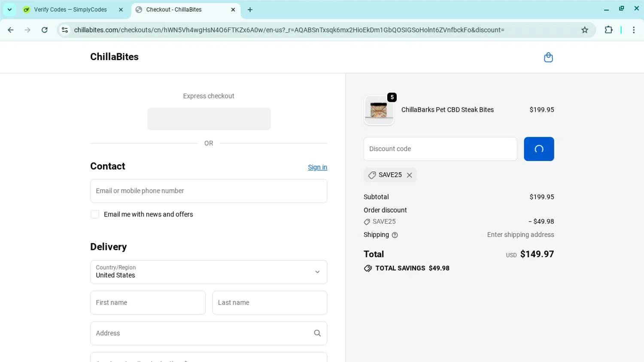Open a new browser tab
This screenshot has width=644, height=362.
[250, 9]
